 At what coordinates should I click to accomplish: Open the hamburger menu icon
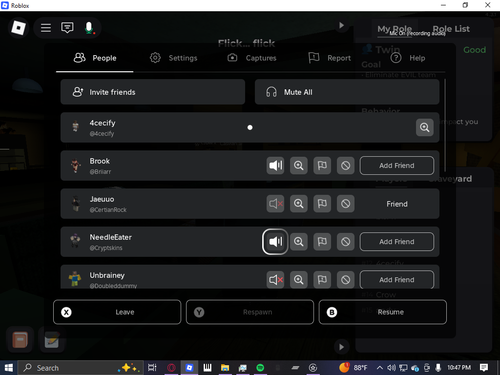(46, 28)
